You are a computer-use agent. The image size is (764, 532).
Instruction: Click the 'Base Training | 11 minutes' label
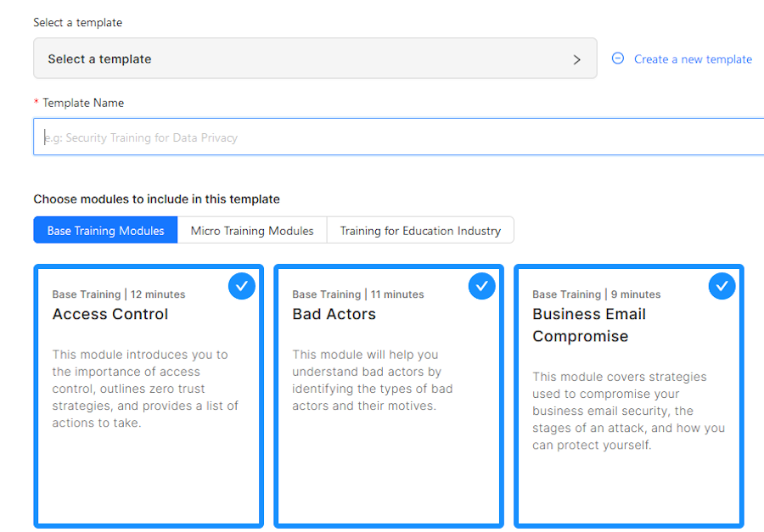click(x=358, y=294)
